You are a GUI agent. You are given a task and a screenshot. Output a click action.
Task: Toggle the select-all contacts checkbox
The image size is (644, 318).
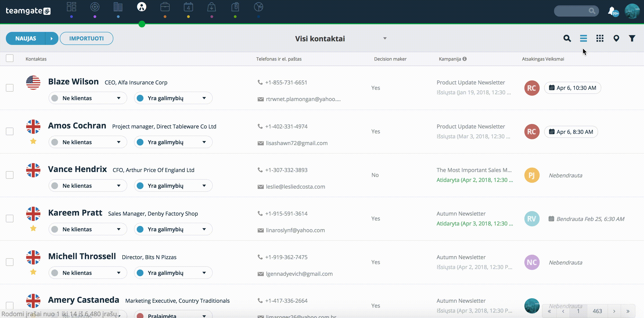(10, 58)
